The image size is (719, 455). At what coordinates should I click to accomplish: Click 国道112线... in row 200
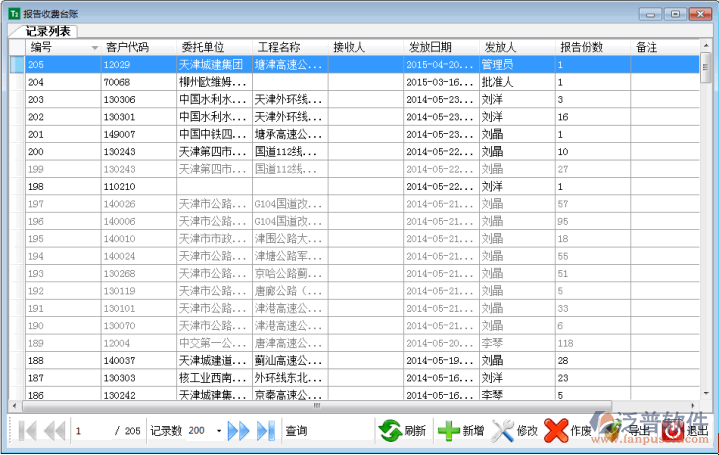[x=286, y=152]
